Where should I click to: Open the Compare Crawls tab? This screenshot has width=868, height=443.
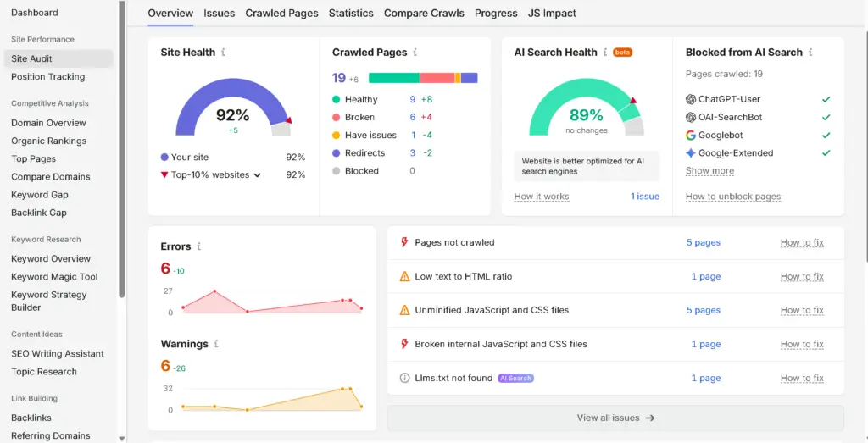pyautogui.click(x=424, y=13)
